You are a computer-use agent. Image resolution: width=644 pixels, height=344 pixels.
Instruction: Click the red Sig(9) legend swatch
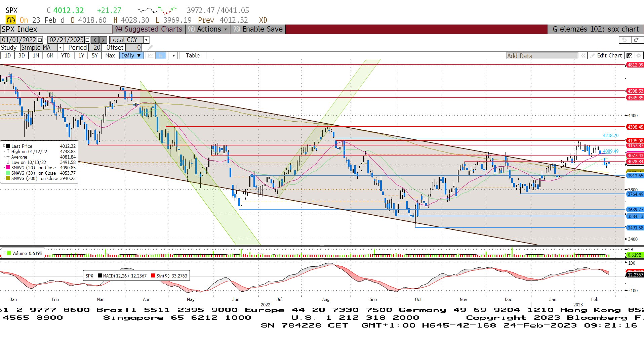coord(153,275)
